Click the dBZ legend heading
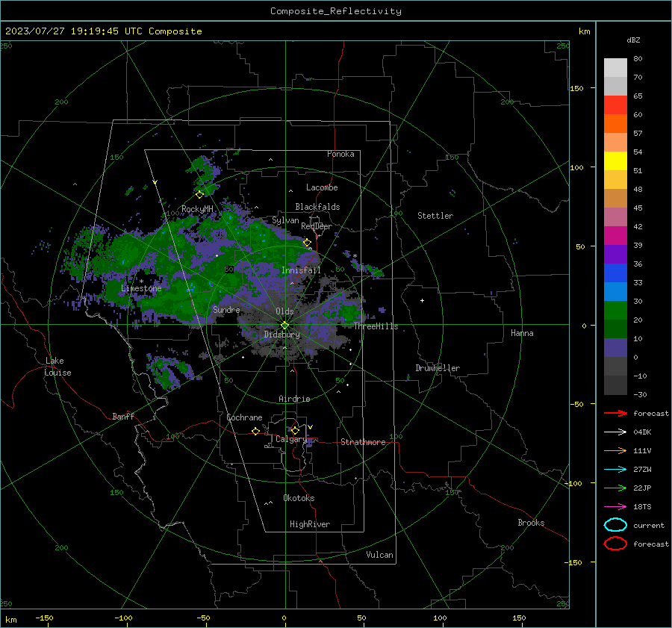The height and width of the screenshot is (628, 672). coord(633,40)
